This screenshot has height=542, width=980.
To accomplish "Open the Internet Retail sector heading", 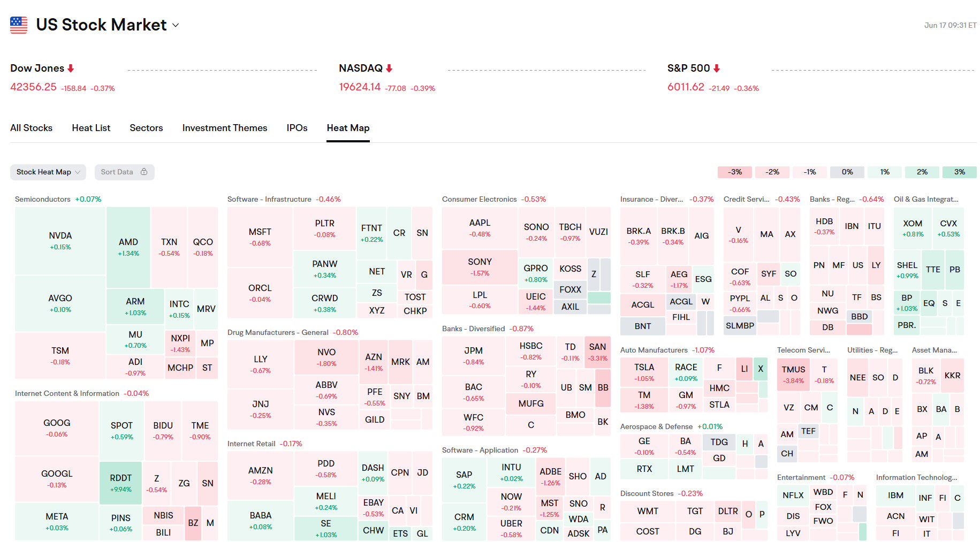I will click(x=252, y=444).
